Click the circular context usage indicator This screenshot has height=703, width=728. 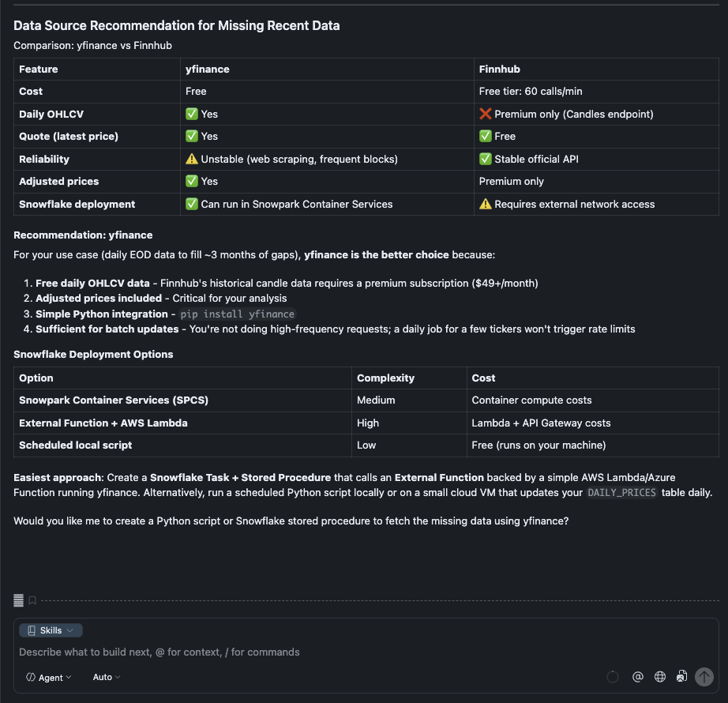click(x=613, y=677)
